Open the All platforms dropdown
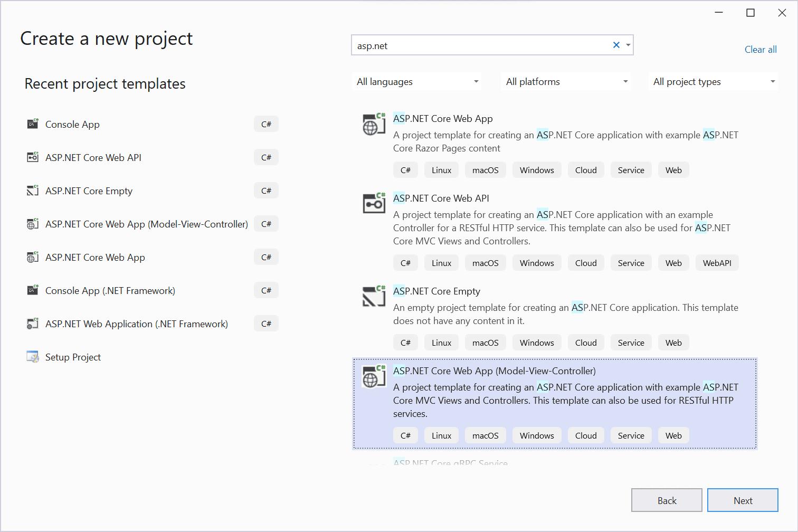798x532 pixels. (565, 81)
